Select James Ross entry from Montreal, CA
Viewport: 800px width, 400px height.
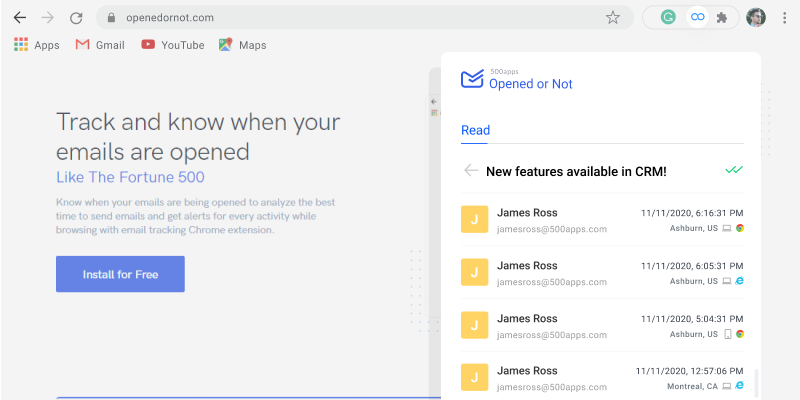[x=602, y=378]
